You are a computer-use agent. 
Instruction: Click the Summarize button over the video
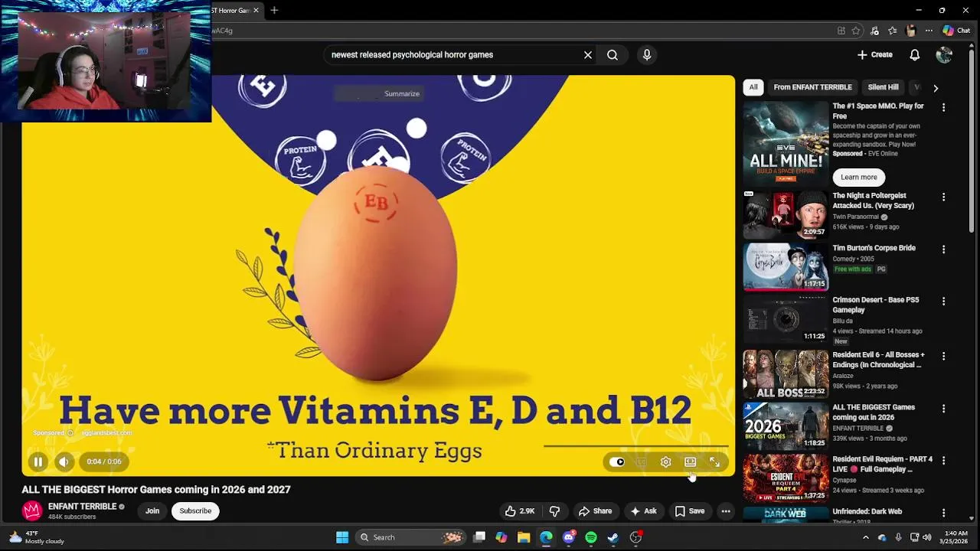(x=401, y=93)
